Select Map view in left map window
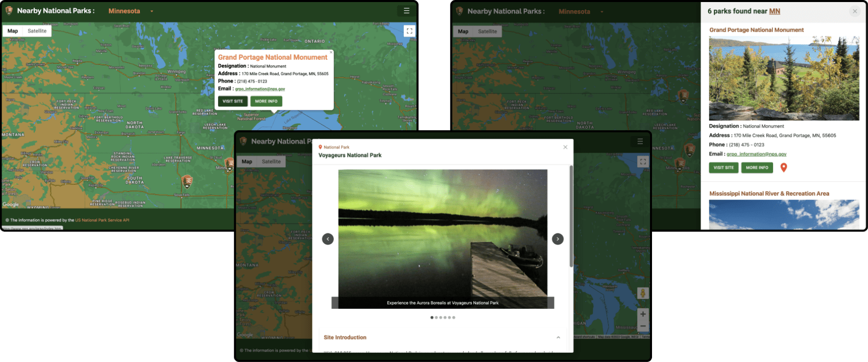Screen dimensions: 868x362 [x=13, y=31]
